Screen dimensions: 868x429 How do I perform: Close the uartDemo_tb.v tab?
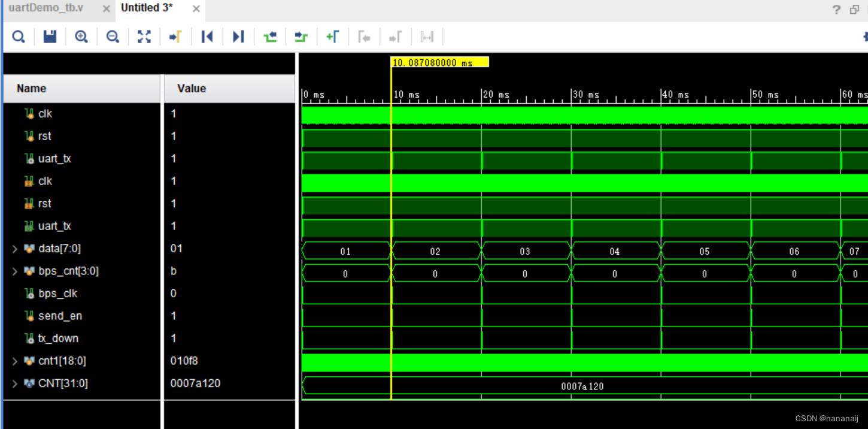[106, 9]
